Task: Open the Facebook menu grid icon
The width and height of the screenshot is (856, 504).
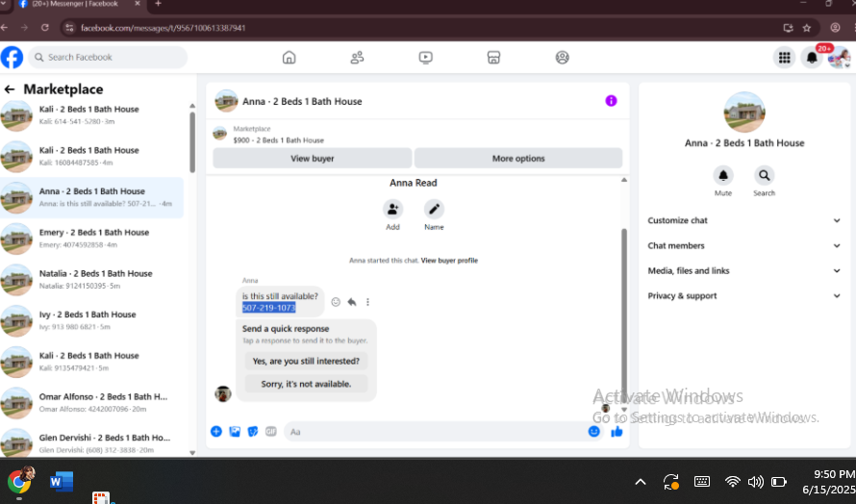Action: tap(785, 58)
